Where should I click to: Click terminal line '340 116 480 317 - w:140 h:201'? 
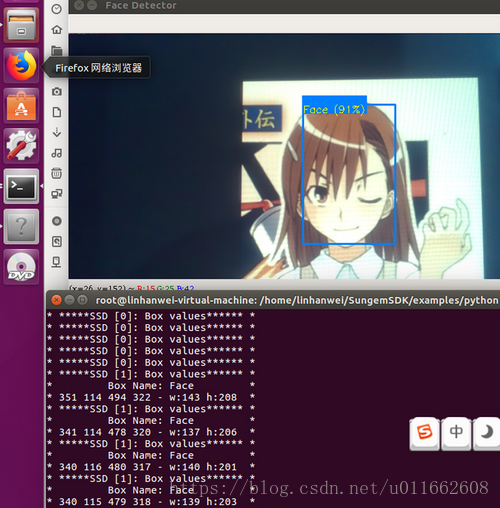click(x=148, y=467)
